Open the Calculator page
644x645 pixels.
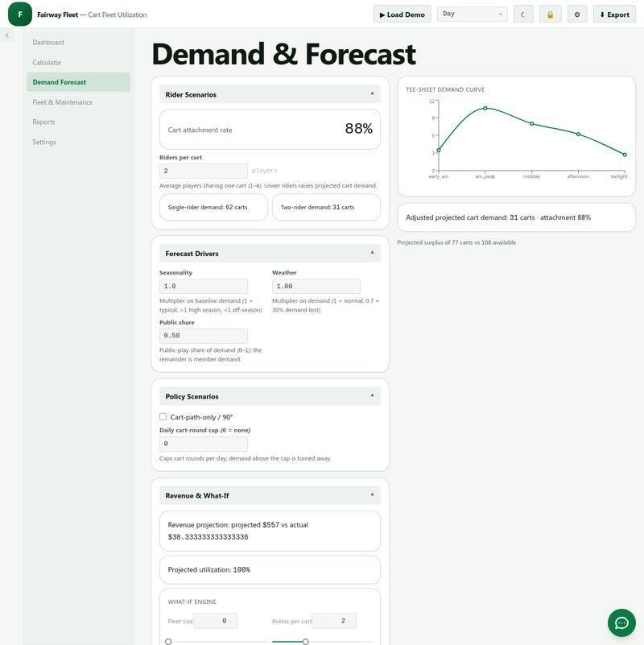point(78,63)
